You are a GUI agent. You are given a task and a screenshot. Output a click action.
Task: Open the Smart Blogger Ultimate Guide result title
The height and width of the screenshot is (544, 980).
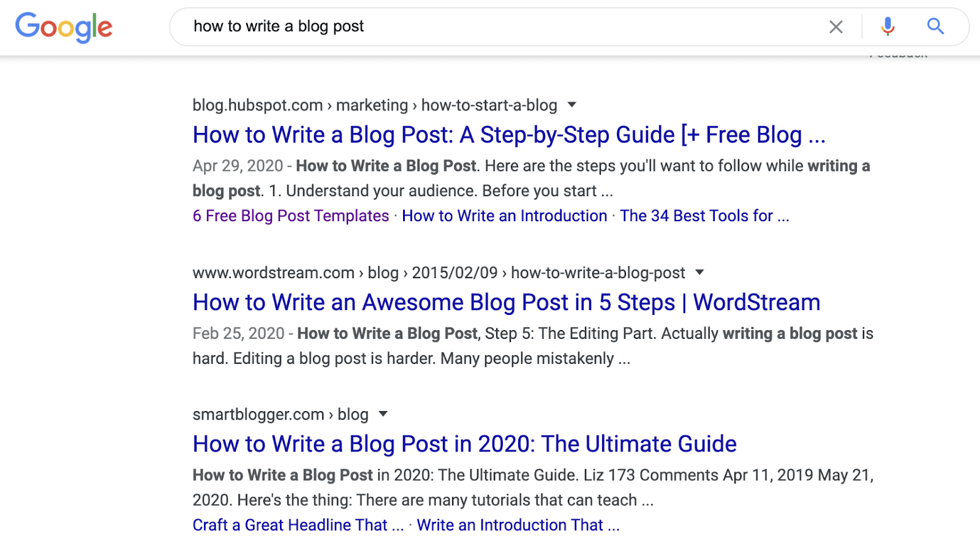click(x=464, y=444)
